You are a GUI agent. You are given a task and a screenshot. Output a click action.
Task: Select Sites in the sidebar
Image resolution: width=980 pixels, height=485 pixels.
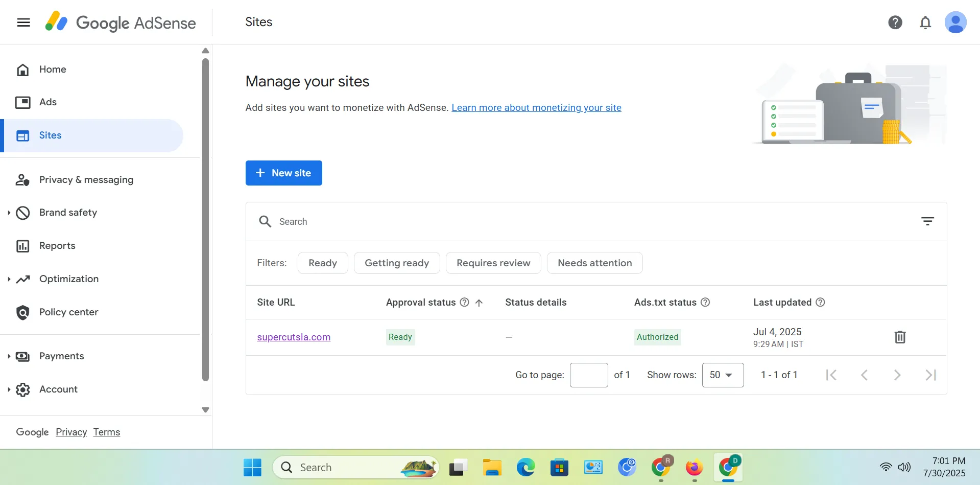point(92,135)
